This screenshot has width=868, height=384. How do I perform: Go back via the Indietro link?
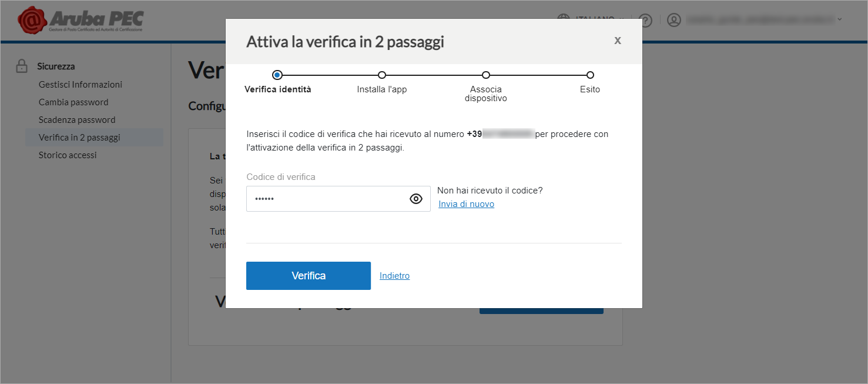[x=395, y=276]
